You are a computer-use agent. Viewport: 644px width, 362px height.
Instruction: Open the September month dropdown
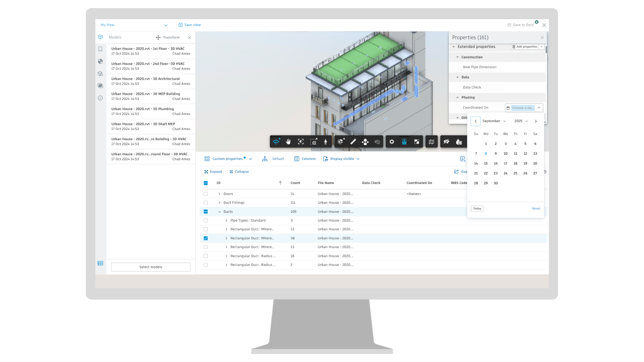tap(494, 121)
